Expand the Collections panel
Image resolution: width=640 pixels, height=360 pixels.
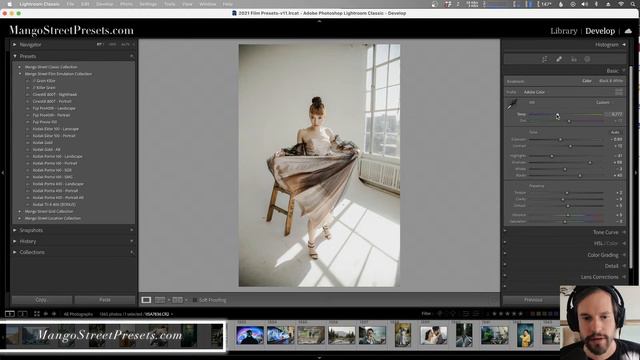(15, 252)
